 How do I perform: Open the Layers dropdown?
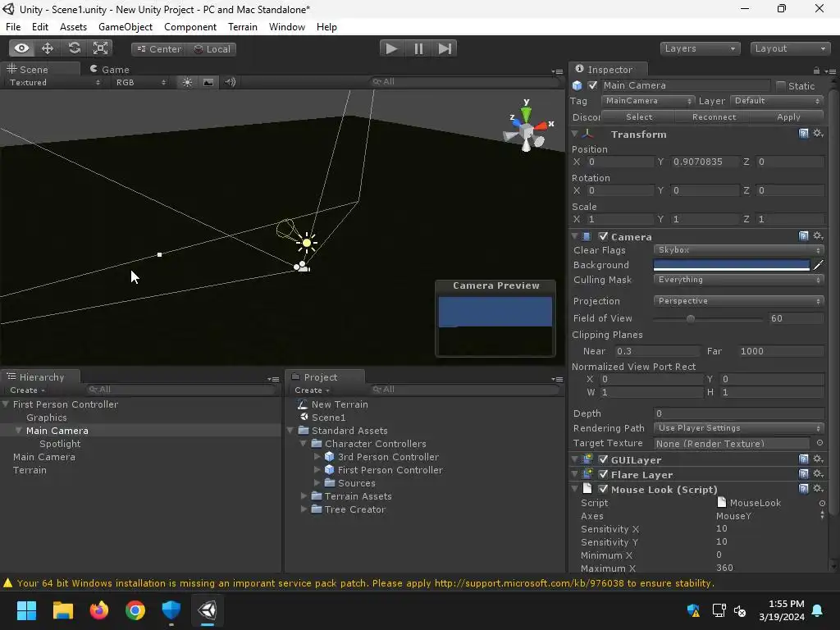pos(700,48)
